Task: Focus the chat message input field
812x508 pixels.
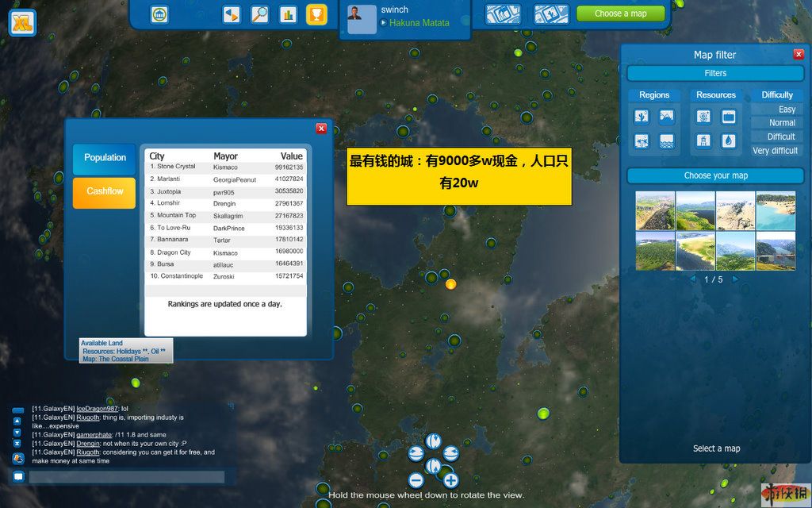Action: [127, 477]
